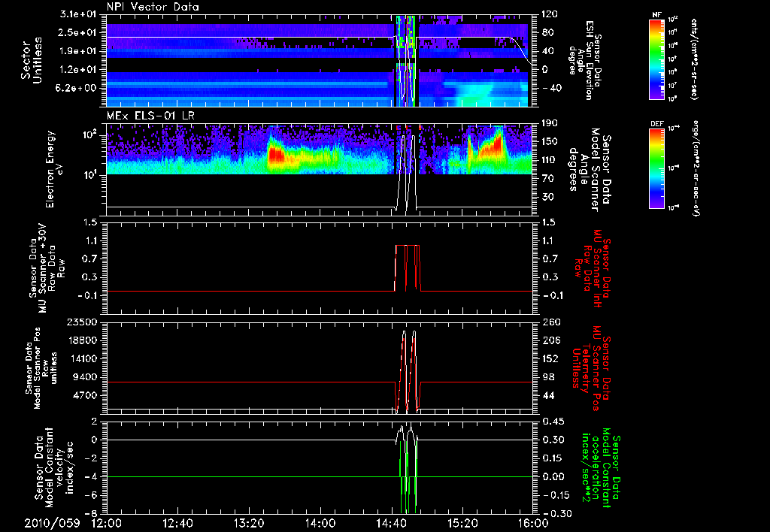This screenshot has width=770, height=532.
Task: Select the NPI Vector Data panel title
Action: pos(153,7)
